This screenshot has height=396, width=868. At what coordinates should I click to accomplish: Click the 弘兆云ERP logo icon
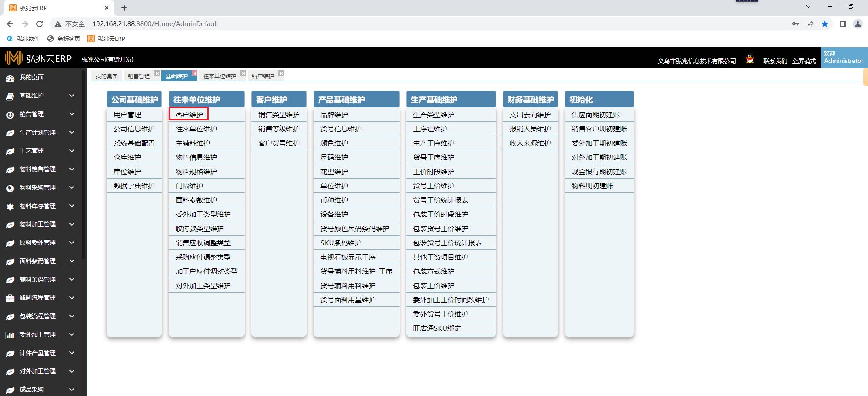click(13, 58)
